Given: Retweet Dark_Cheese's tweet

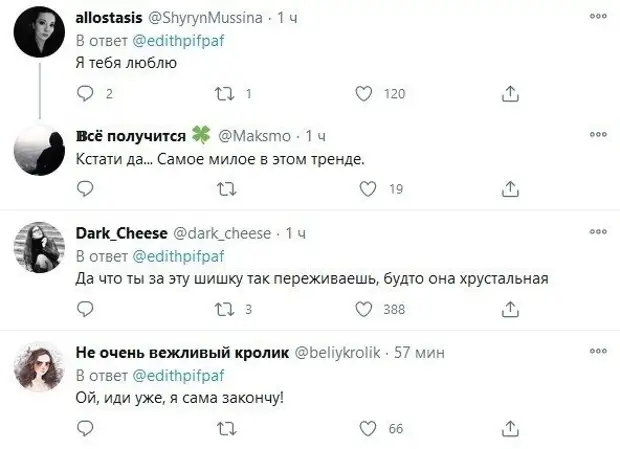Looking at the screenshot, I should (x=226, y=309).
